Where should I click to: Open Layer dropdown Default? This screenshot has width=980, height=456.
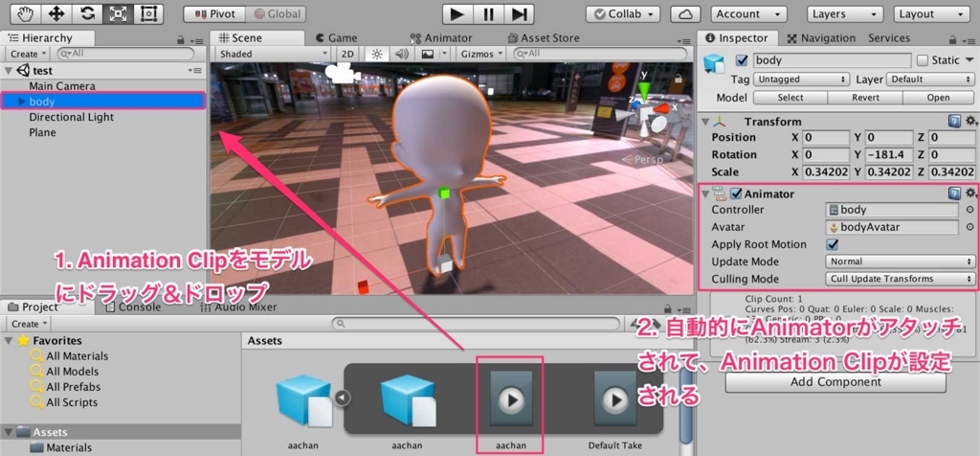click(x=930, y=80)
